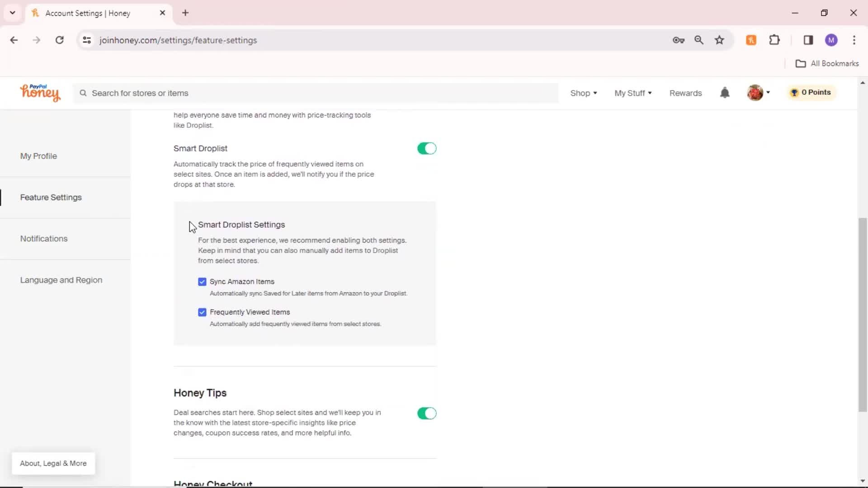This screenshot has height=488, width=868.
Task: Open My Profile settings section
Action: click(38, 156)
